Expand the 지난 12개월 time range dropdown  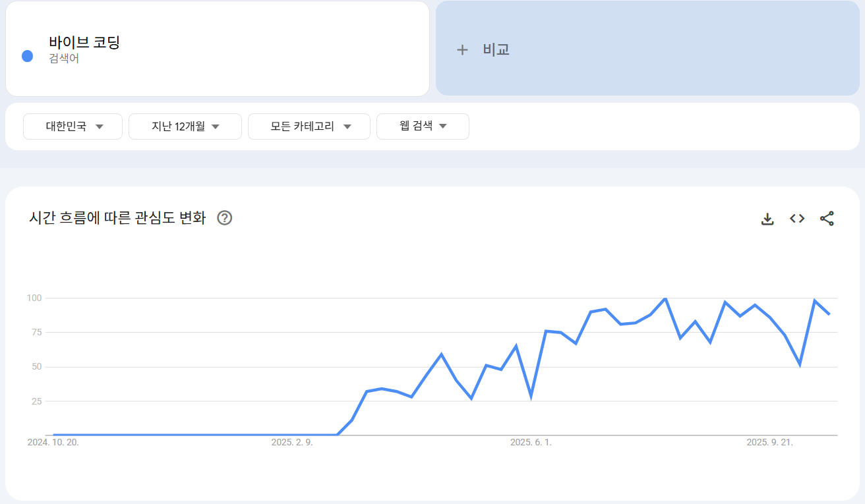(185, 126)
